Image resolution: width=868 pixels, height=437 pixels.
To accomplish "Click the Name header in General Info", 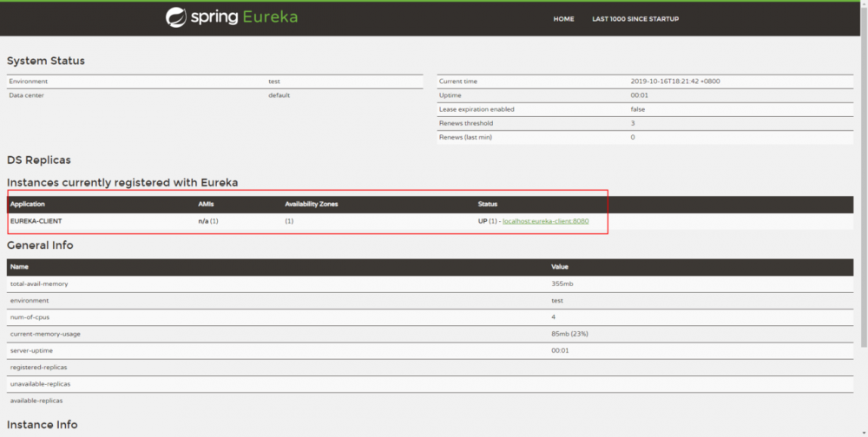I will [x=19, y=267].
